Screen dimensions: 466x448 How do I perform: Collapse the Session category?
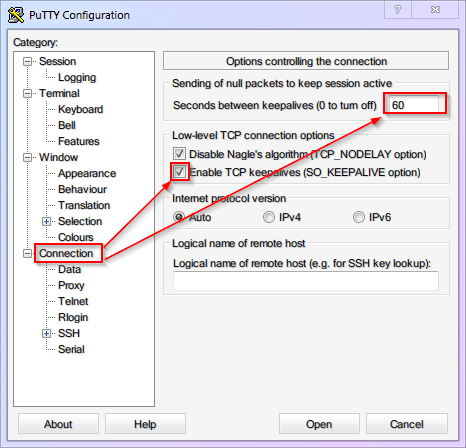27,61
